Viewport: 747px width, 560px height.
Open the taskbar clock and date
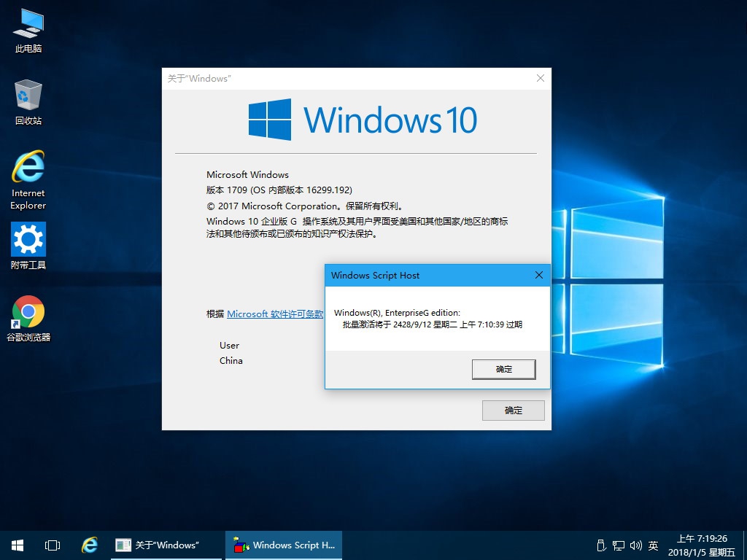pyautogui.click(x=702, y=545)
